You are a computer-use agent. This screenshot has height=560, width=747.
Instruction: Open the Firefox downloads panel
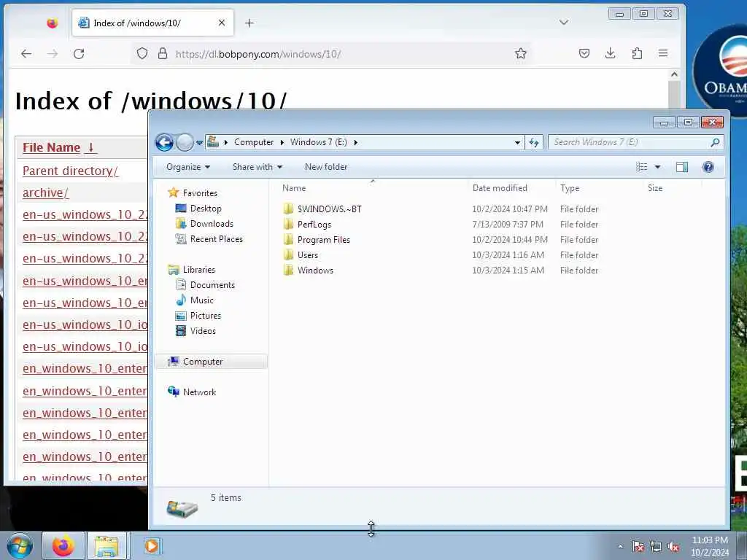pos(611,53)
